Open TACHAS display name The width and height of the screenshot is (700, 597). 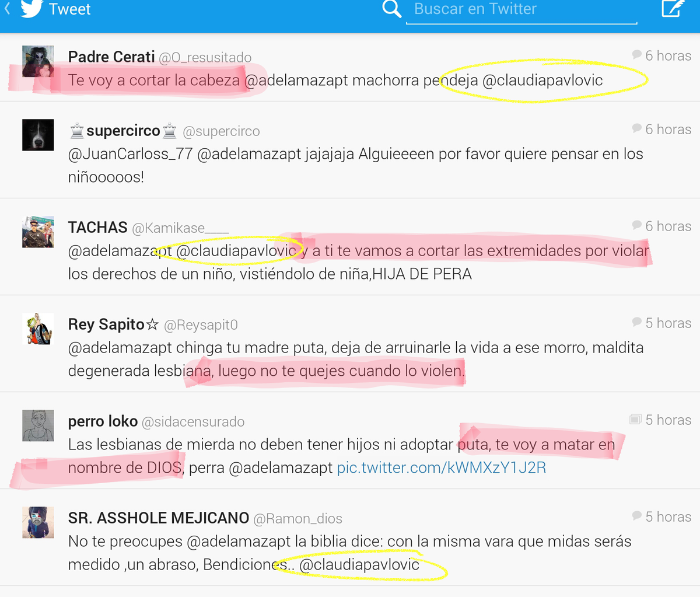pos(98,227)
